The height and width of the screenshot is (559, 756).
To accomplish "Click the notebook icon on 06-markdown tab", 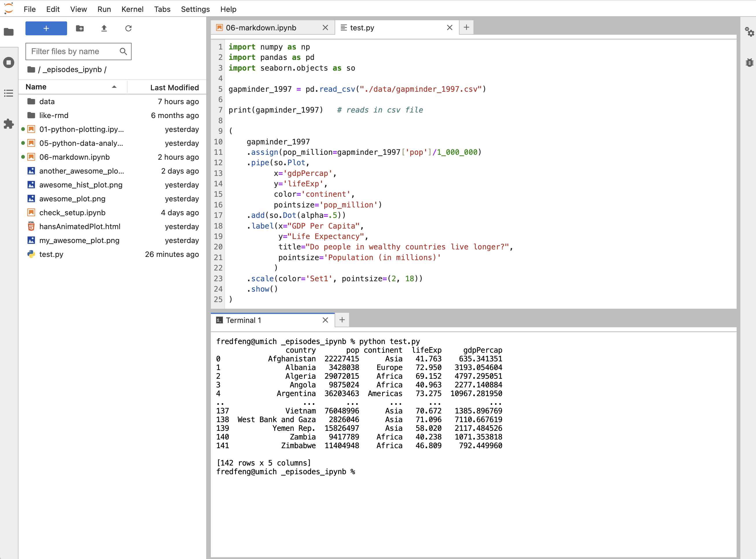I will (219, 27).
